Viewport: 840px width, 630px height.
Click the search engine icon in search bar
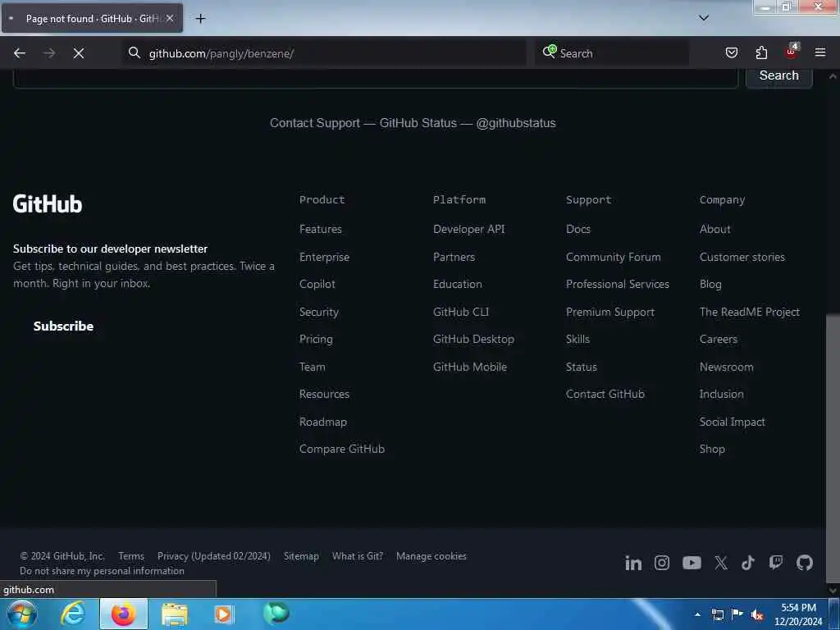(549, 52)
